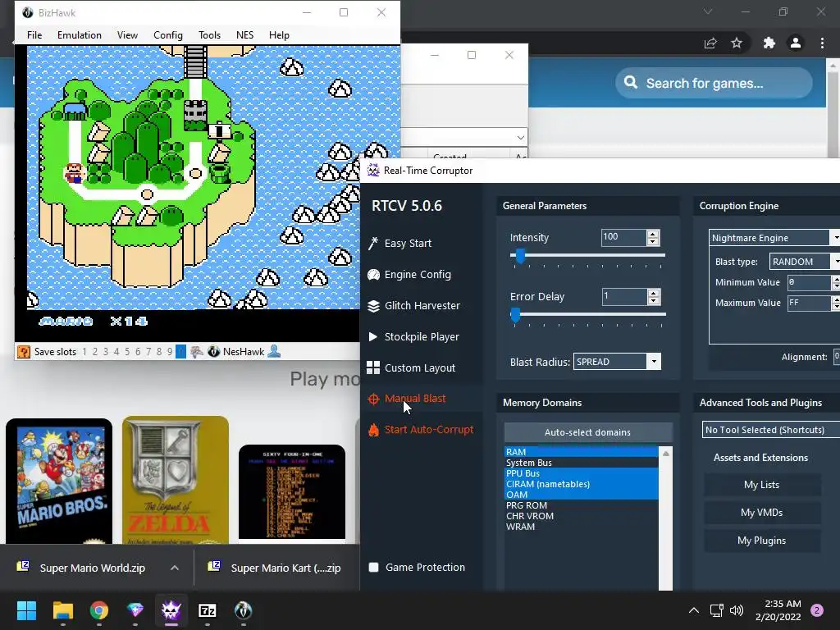Click the Auto-select domains button

click(x=587, y=432)
